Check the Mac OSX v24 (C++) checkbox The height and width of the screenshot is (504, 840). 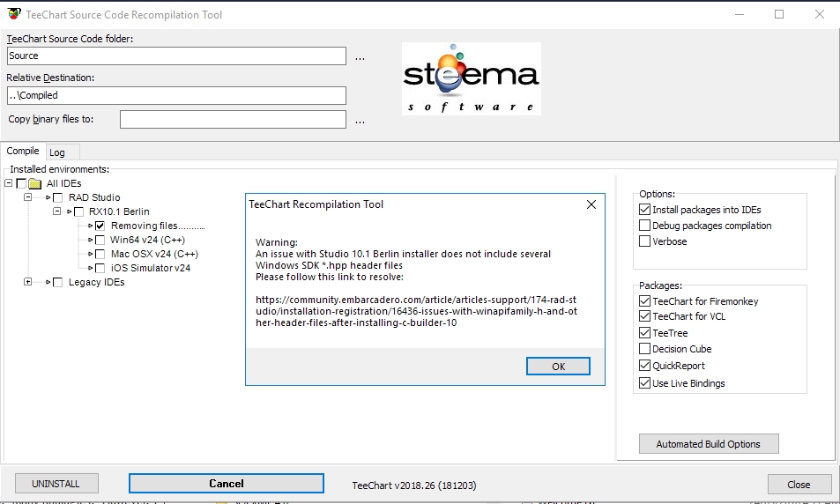tap(100, 254)
